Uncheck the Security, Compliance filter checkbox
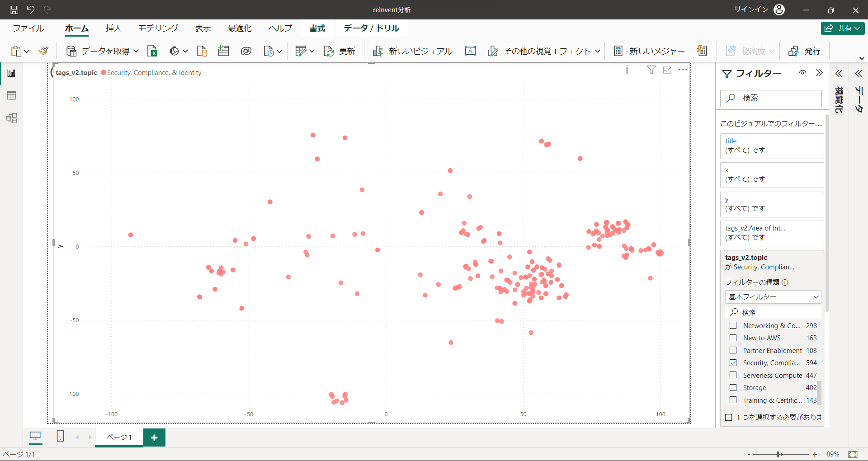 [x=733, y=363]
